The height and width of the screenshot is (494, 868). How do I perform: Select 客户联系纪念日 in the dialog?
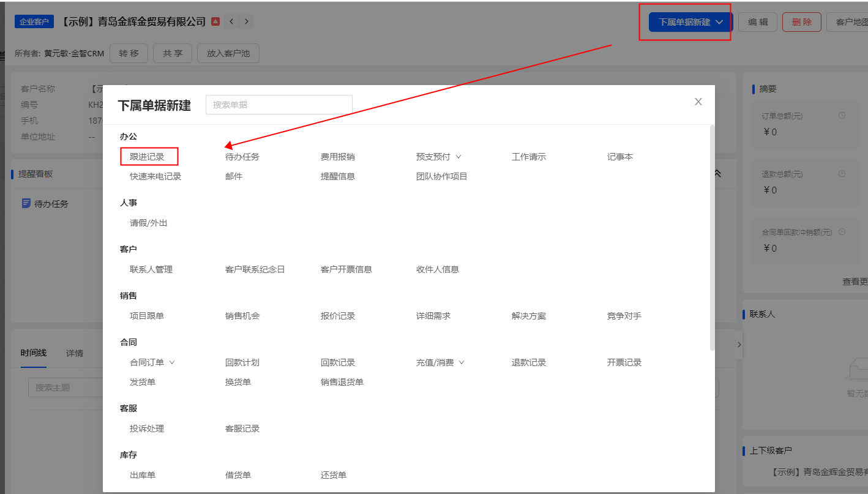pos(255,269)
